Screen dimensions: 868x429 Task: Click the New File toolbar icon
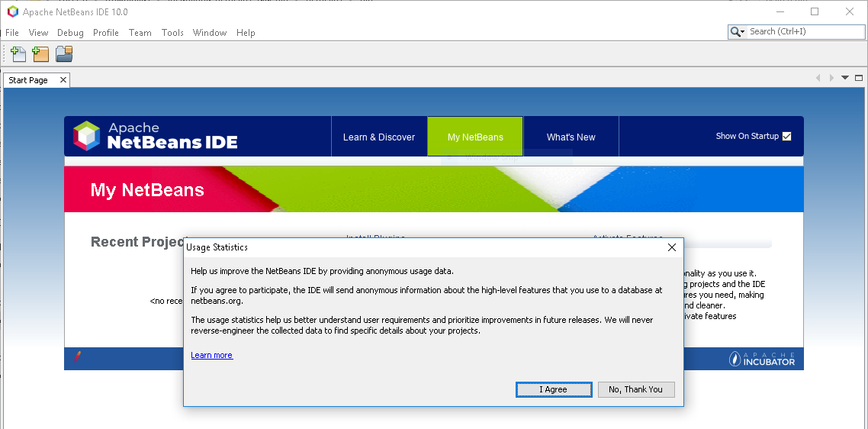(x=18, y=53)
